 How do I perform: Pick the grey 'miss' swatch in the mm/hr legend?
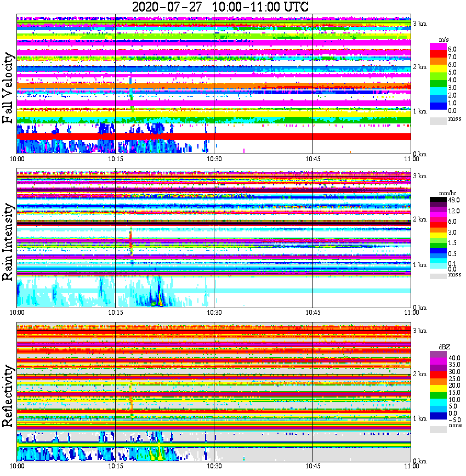point(438,276)
